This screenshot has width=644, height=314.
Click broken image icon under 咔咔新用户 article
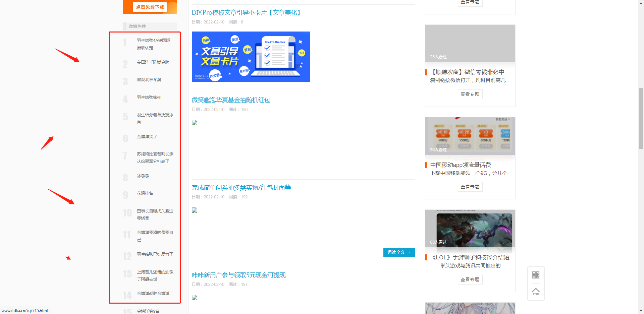[195, 298]
